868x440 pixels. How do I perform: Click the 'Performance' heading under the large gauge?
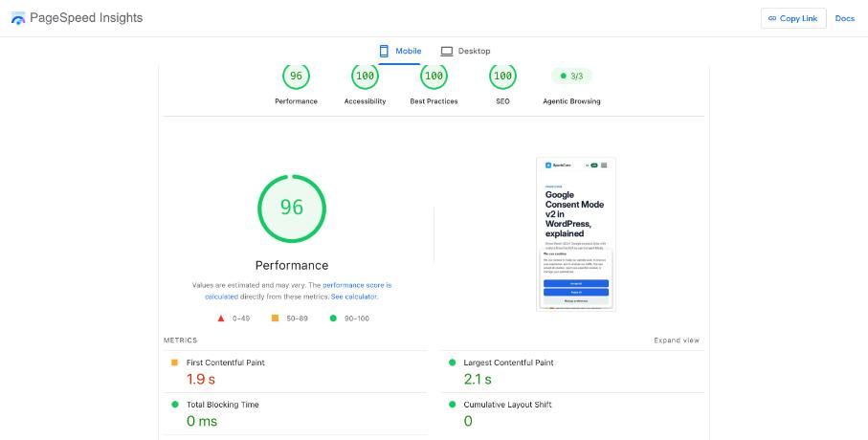(x=292, y=265)
